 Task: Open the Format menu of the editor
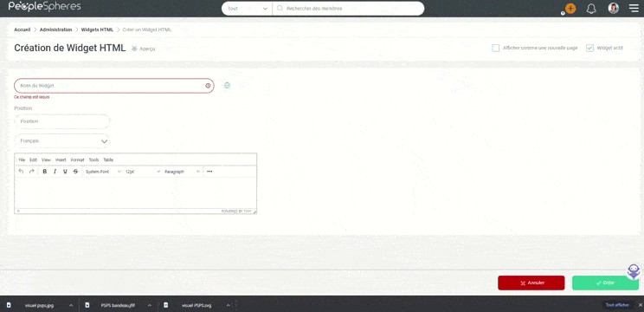77,160
